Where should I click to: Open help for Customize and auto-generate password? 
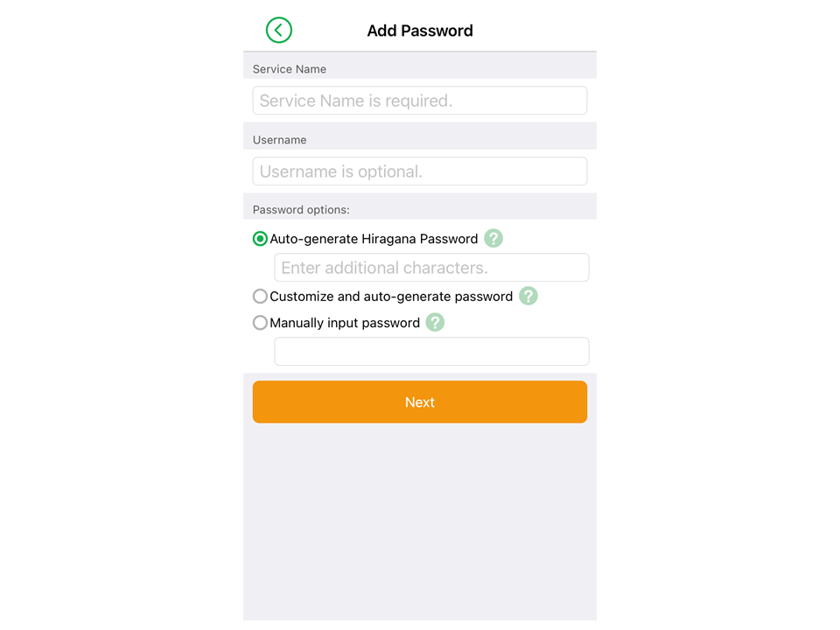pyautogui.click(x=528, y=297)
